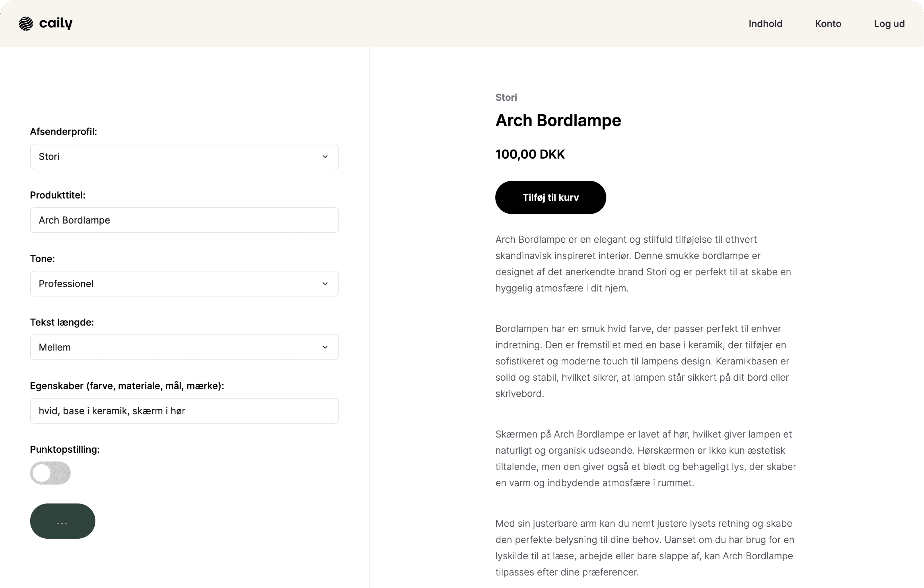The width and height of the screenshot is (924, 588).
Task: Click the 100,00 DKK price text
Action: coord(530,154)
